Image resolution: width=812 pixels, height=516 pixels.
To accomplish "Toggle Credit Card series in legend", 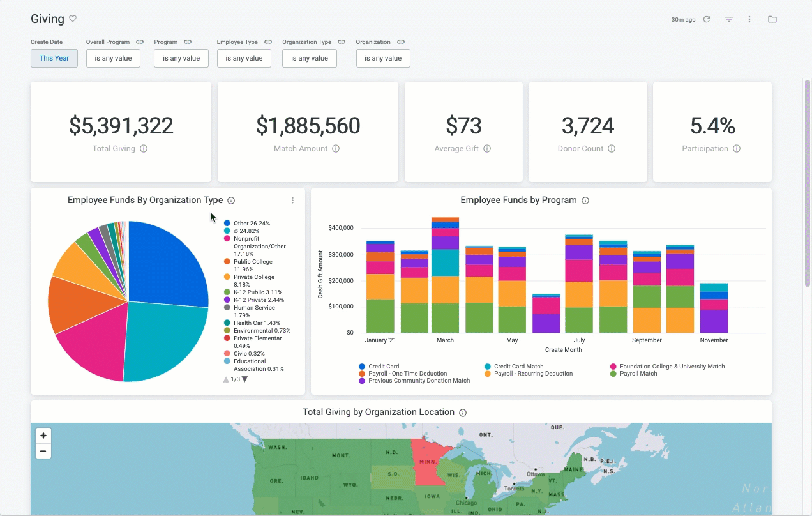I will tap(379, 367).
